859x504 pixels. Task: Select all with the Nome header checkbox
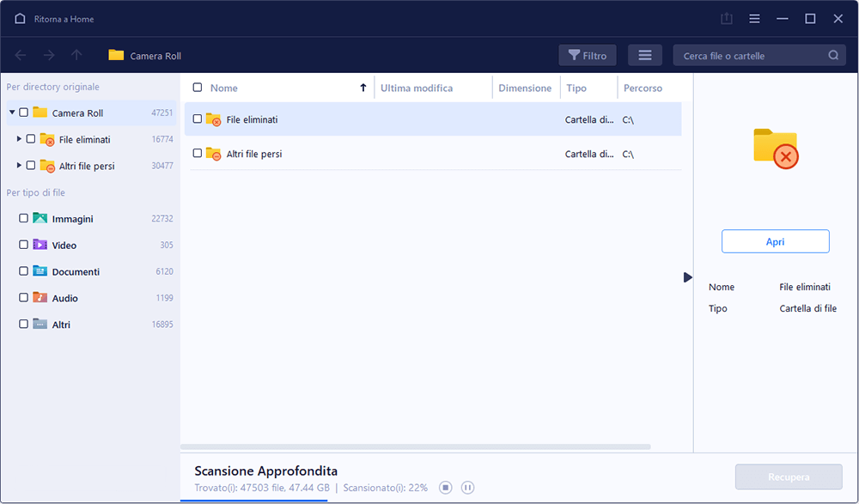point(198,87)
